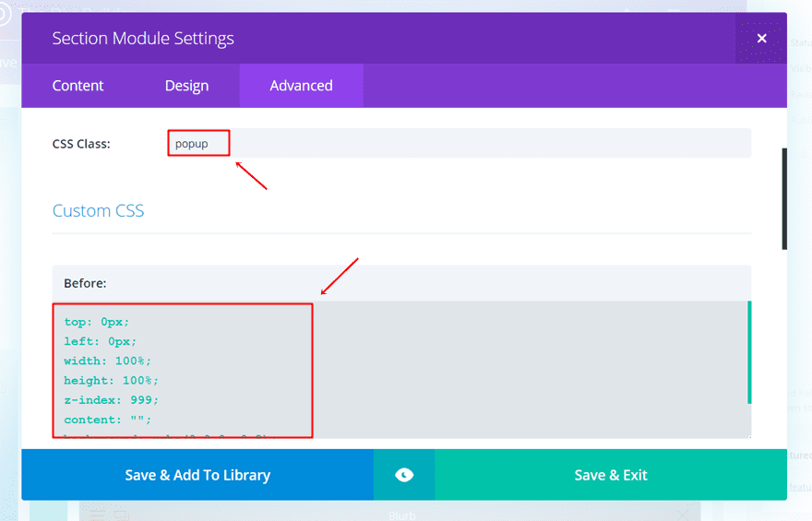Click the Section Module Settings title bar
The width and height of the screenshot is (812, 521).
378,39
